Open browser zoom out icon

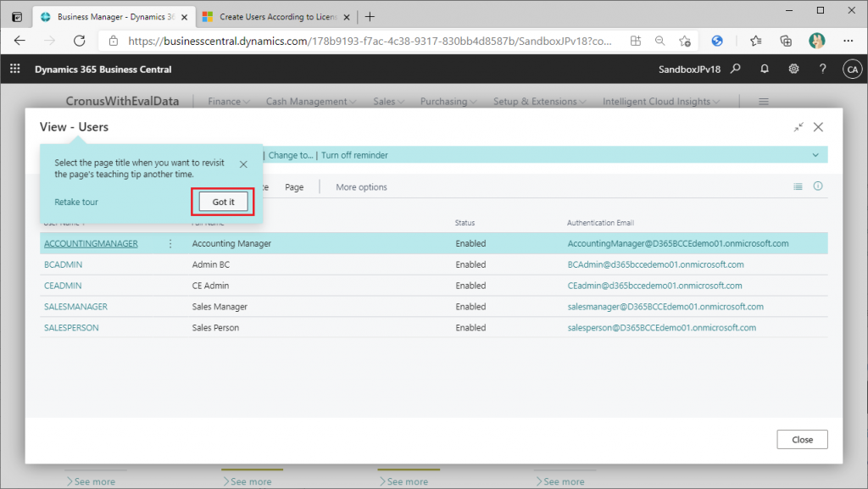point(659,41)
